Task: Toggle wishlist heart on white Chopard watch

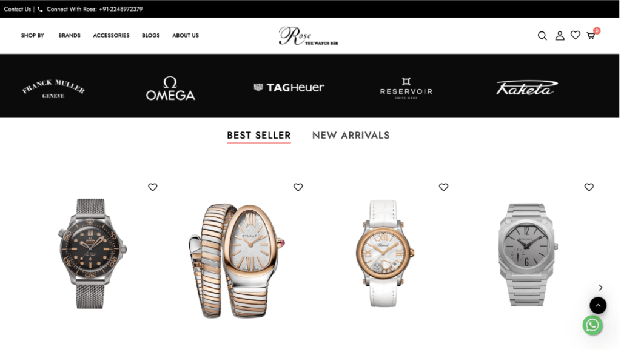Action: pos(443,187)
